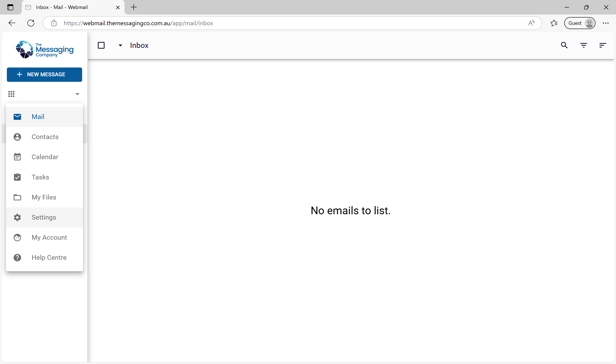Select Tasks in the app menu
The height and width of the screenshot is (364, 616).
44,177
